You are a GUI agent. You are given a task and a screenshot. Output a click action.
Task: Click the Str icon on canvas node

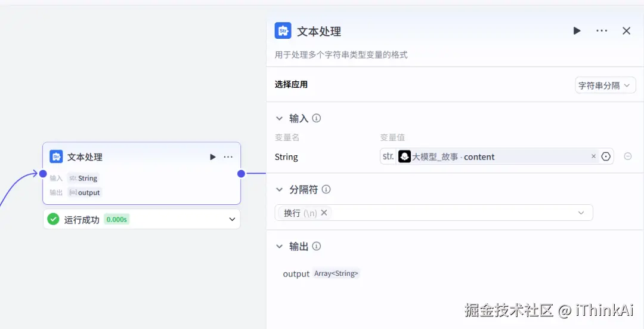point(56,156)
